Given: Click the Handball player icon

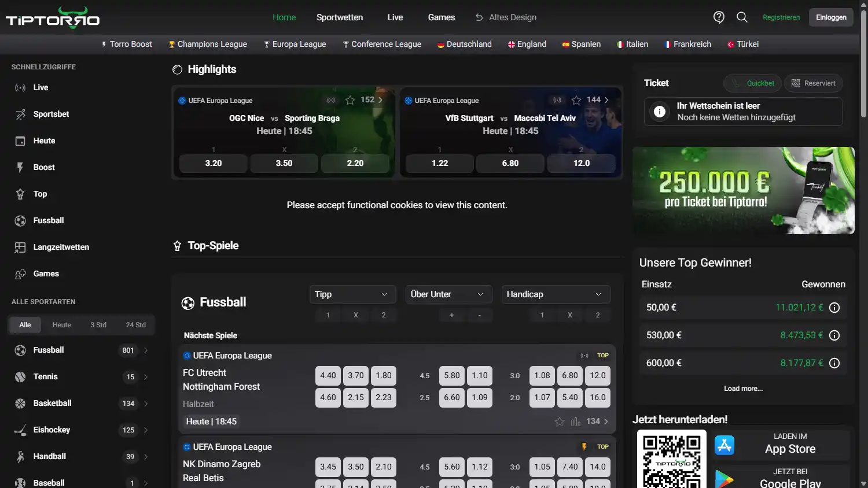Looking at the screenshot, I should click(x=20, y=457).
